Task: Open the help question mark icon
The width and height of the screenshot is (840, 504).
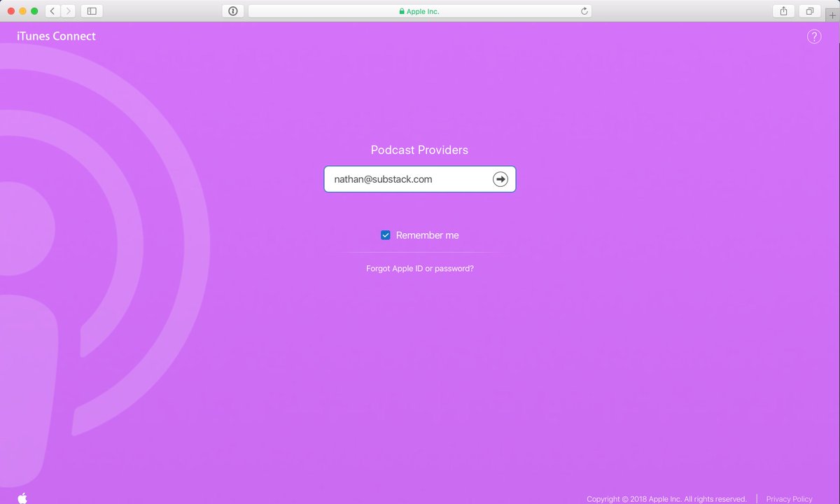Action: (814, 36)
